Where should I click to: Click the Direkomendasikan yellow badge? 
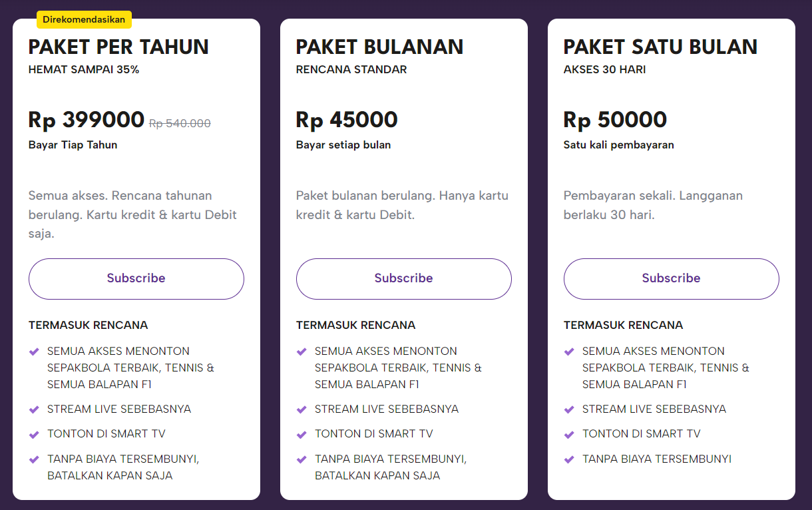click(84, 19)
